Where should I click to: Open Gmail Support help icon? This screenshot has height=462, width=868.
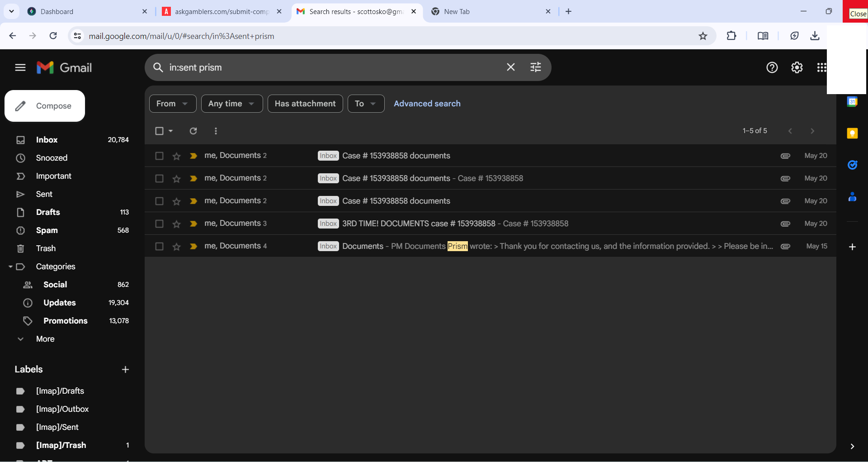[x=772, y=67]
